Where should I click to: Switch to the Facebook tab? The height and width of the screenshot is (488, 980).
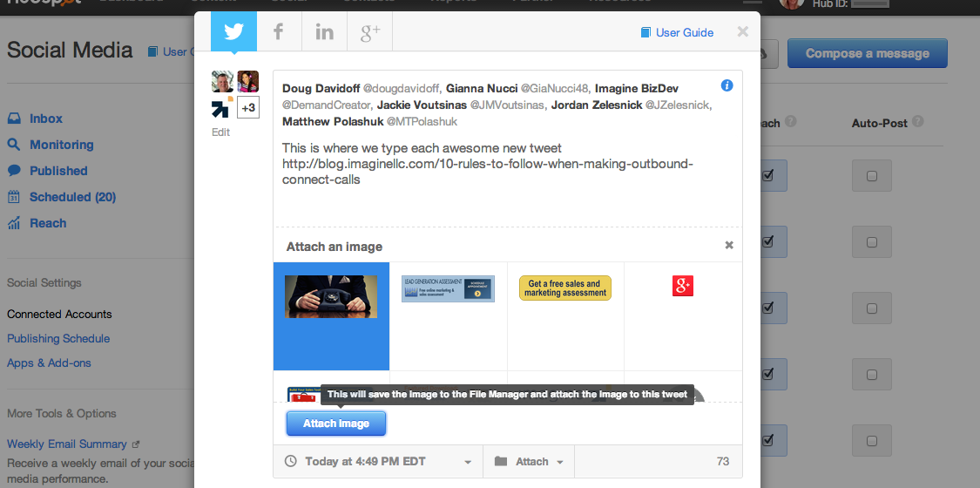[x=279, y=31]
